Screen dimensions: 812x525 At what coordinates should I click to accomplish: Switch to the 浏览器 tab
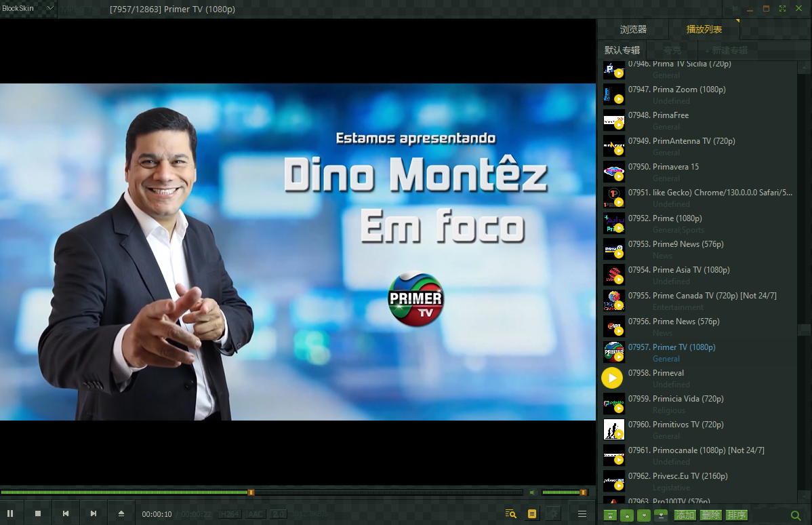point(633,30)
